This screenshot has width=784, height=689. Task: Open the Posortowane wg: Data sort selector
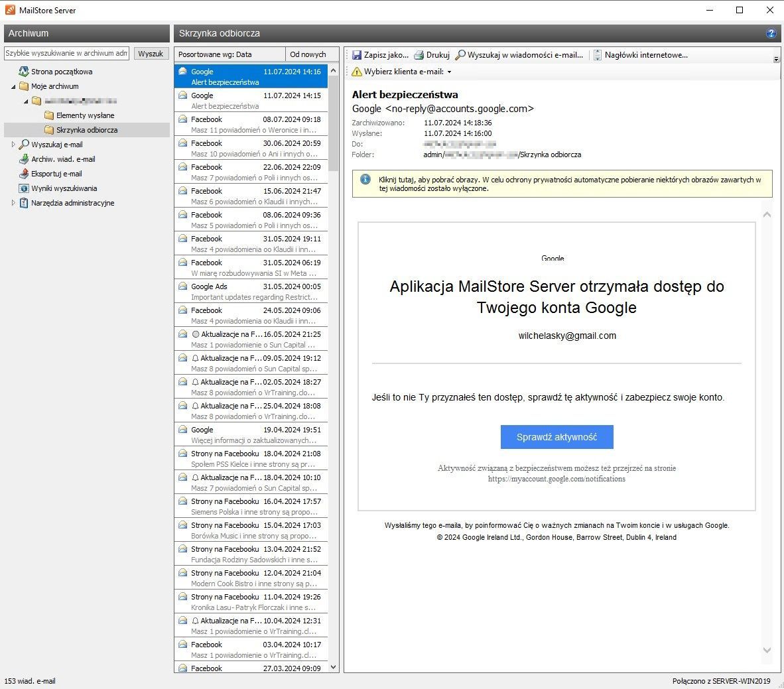point(229,54)
